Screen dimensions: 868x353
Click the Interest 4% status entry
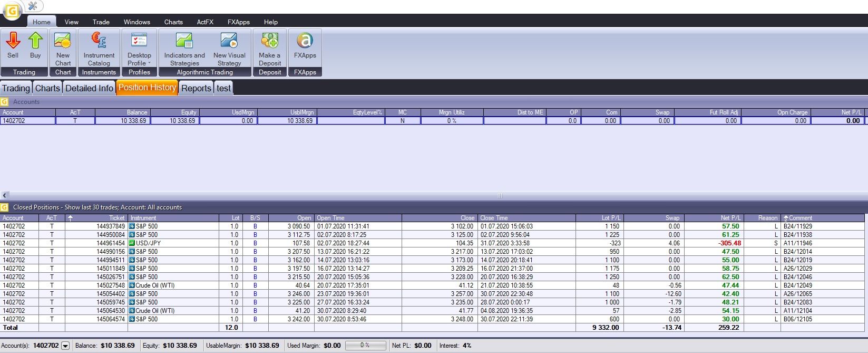click(x=455, y=346)
